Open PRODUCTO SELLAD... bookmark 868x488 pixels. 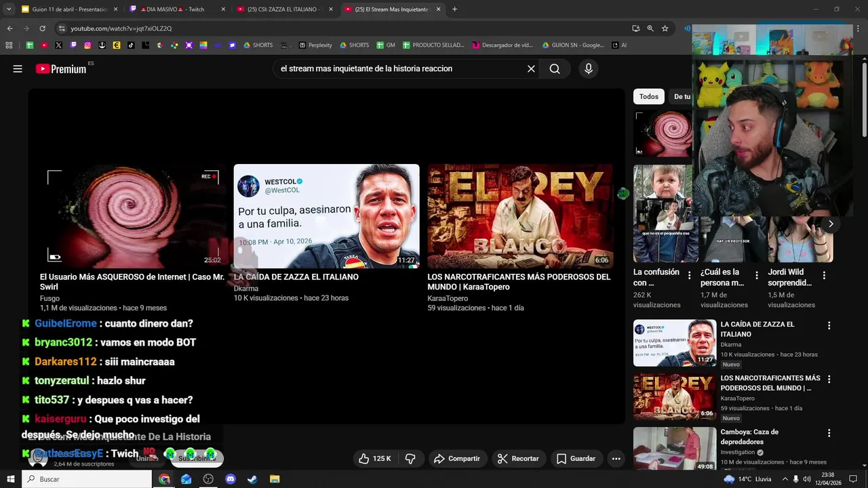pos(433,45)
